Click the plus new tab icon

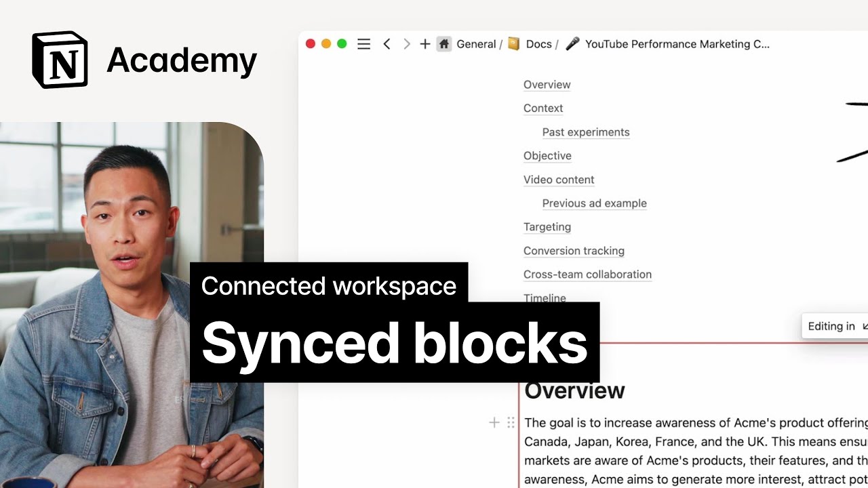pos(425,44)
